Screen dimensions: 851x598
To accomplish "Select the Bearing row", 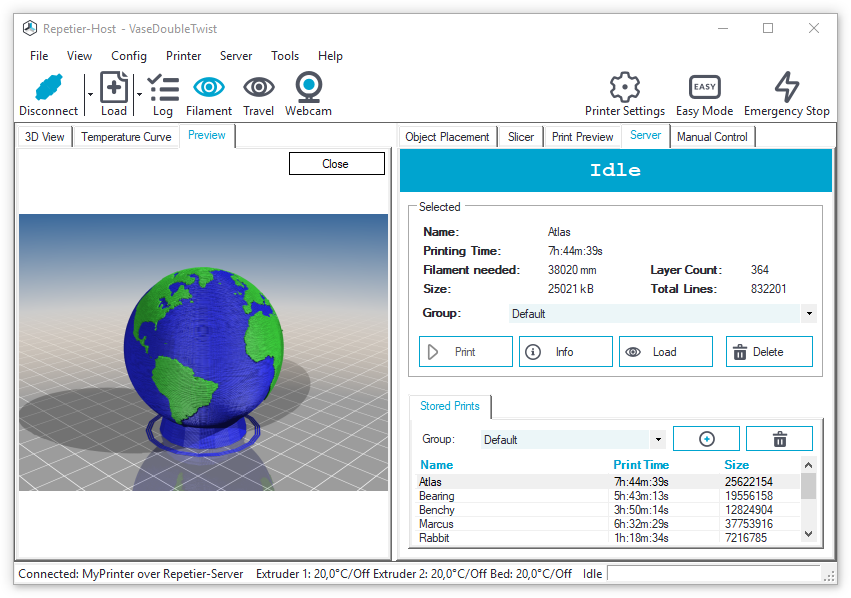I will (608, 496).
